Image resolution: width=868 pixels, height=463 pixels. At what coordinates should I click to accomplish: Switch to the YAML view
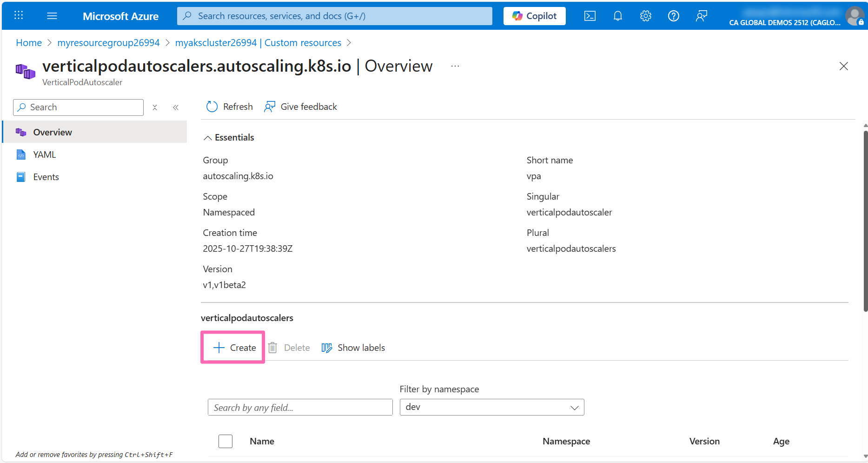coord(44,154)
